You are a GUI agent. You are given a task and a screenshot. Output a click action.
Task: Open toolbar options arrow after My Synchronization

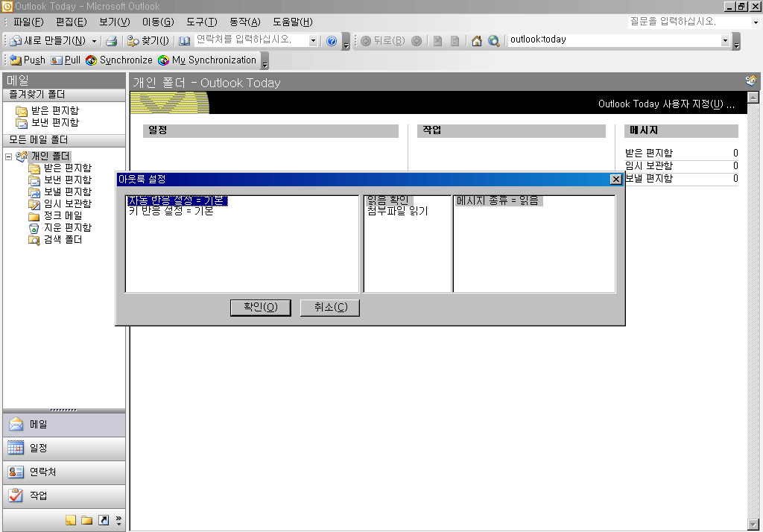point(265,61)
